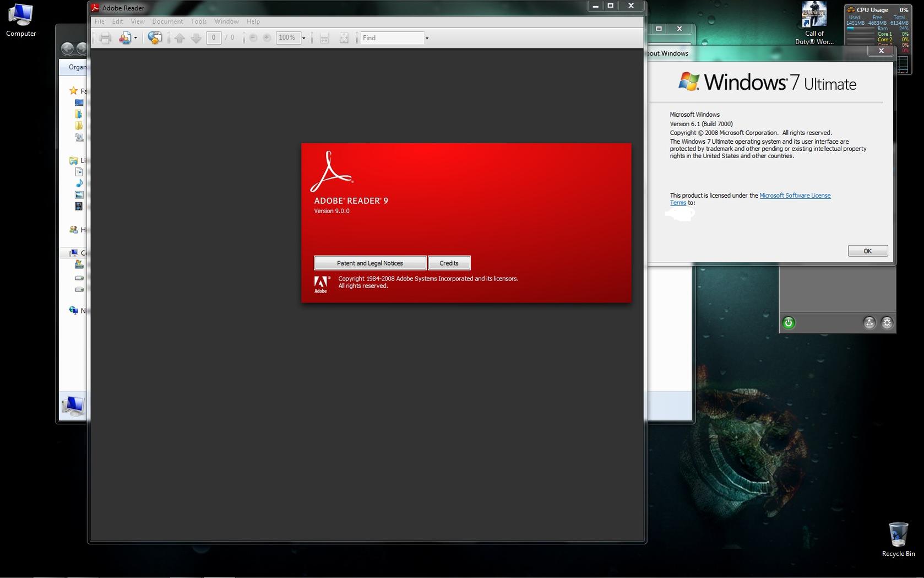Click the Adobe Reader title bar icon
This screenshot has width=924, height=578.
(x=95, y=8)
